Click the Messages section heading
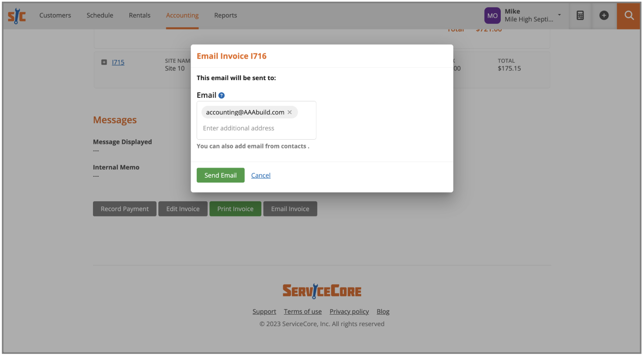 pyautogui.click(x=115, y=120)
